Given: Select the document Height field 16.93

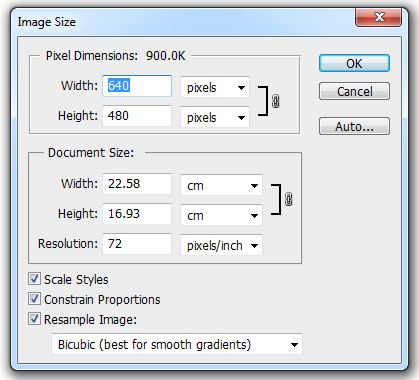Looking at the screenshot, I should [x=137, y=214].
